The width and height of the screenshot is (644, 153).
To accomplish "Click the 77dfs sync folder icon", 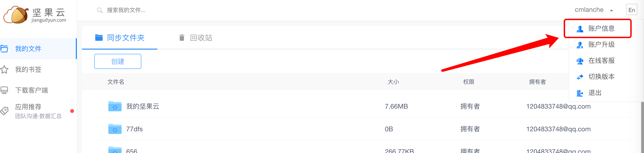I will [x=115, y=129].
